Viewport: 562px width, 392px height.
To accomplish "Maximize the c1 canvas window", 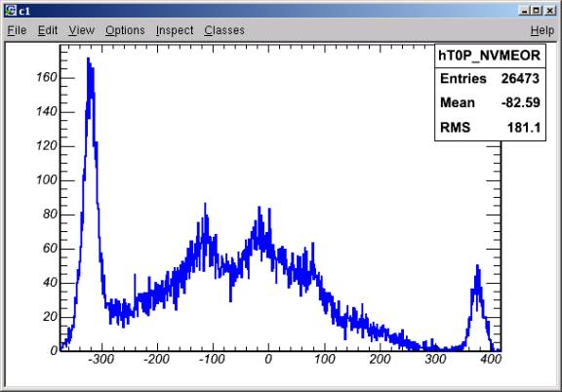I will 537,11.
